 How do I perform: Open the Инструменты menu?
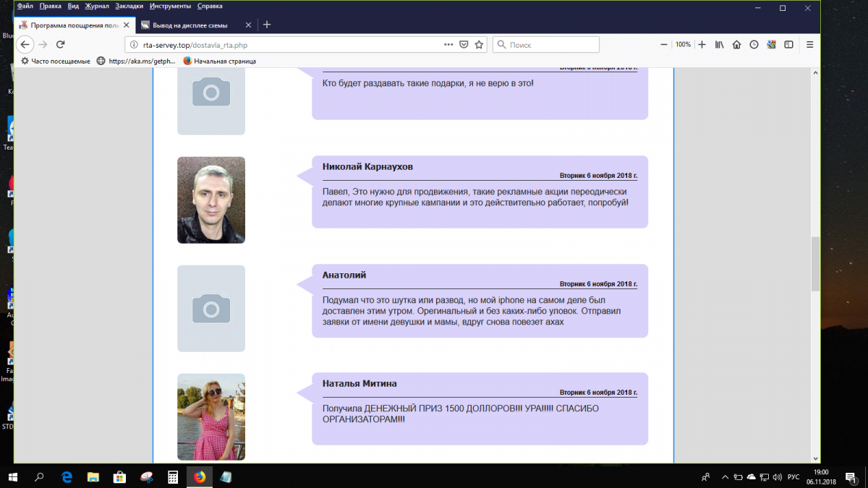click(x=170, y=7)
